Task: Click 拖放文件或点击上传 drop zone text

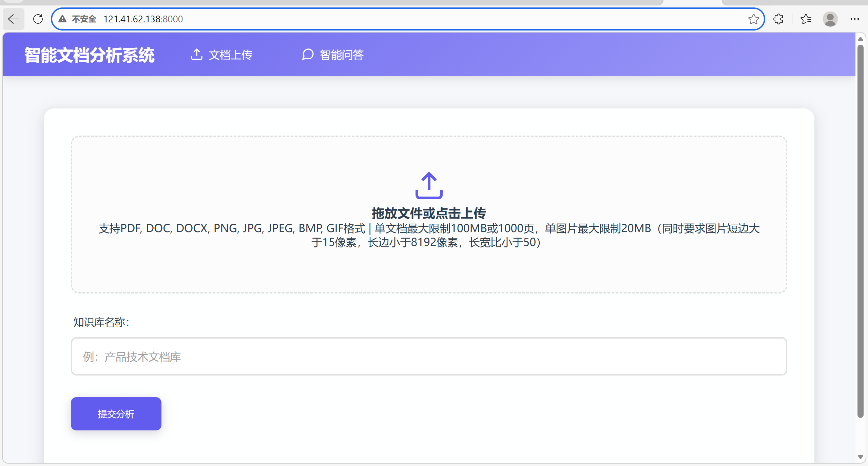Action: point(429,214)
